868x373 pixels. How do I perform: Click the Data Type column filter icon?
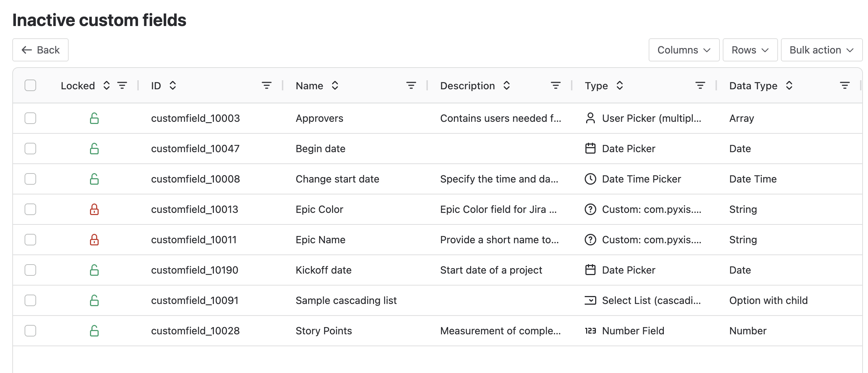click(x=845, y=86)
